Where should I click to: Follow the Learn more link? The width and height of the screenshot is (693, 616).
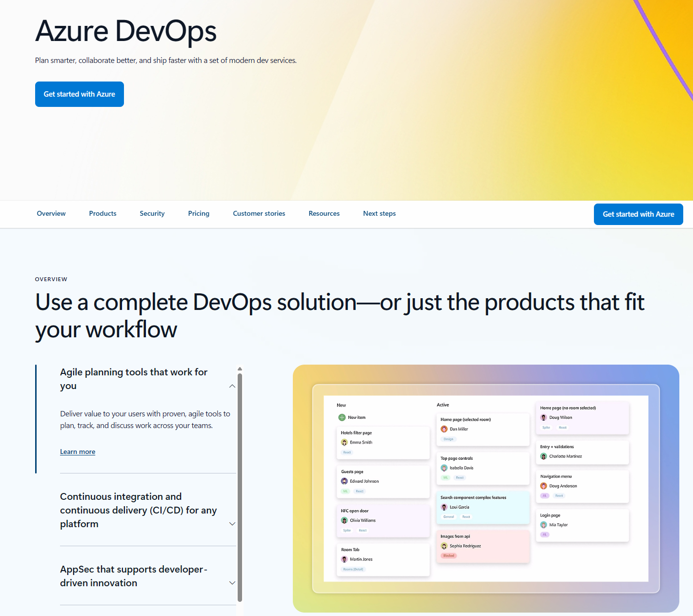[78, 452]
